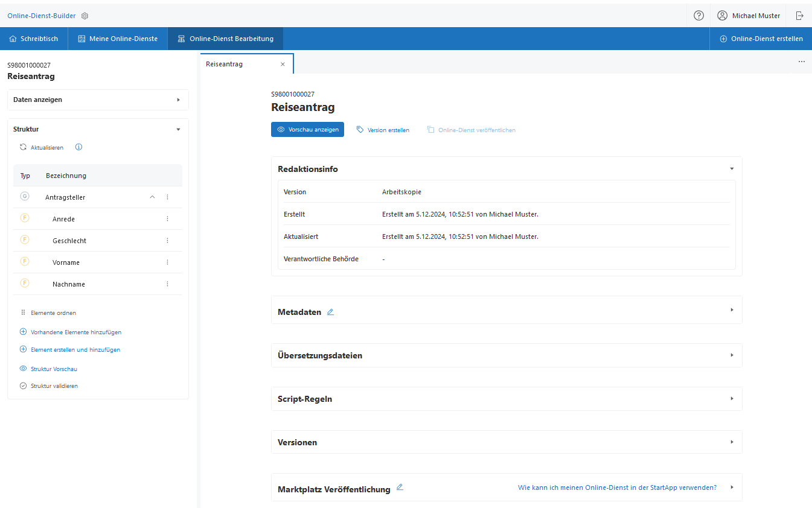Open the tab overflow ellipsis menu
This screenshot has width=812, height=508.
point(801,62)
